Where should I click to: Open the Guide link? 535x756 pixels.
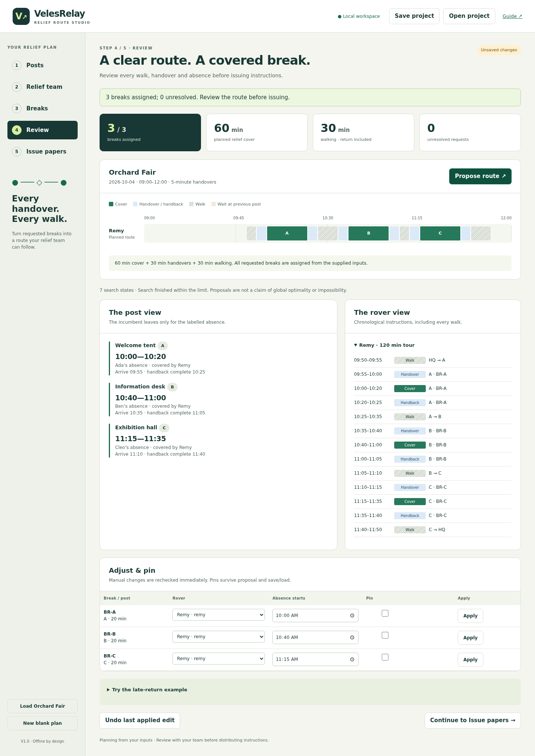coord(512,16)
